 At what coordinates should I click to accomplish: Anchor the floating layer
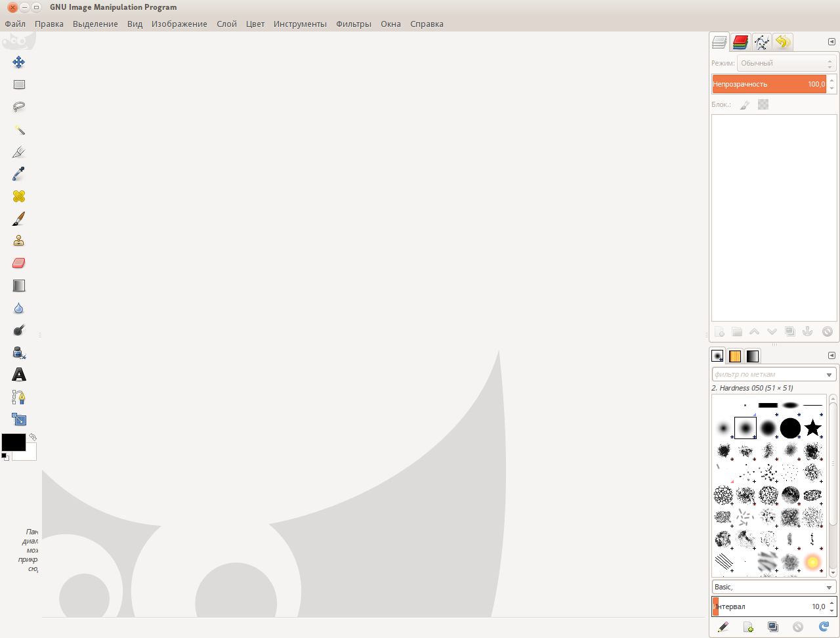click(x=808, y=332)
